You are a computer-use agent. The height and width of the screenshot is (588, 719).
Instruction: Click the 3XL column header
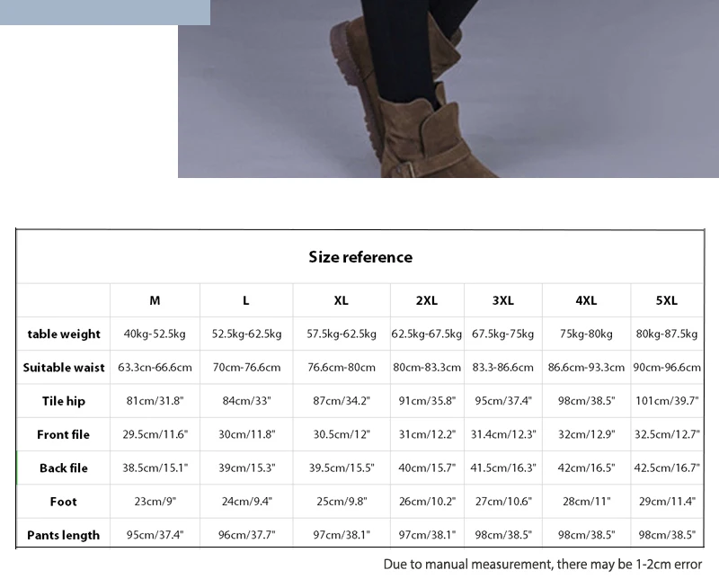point(503,300)
